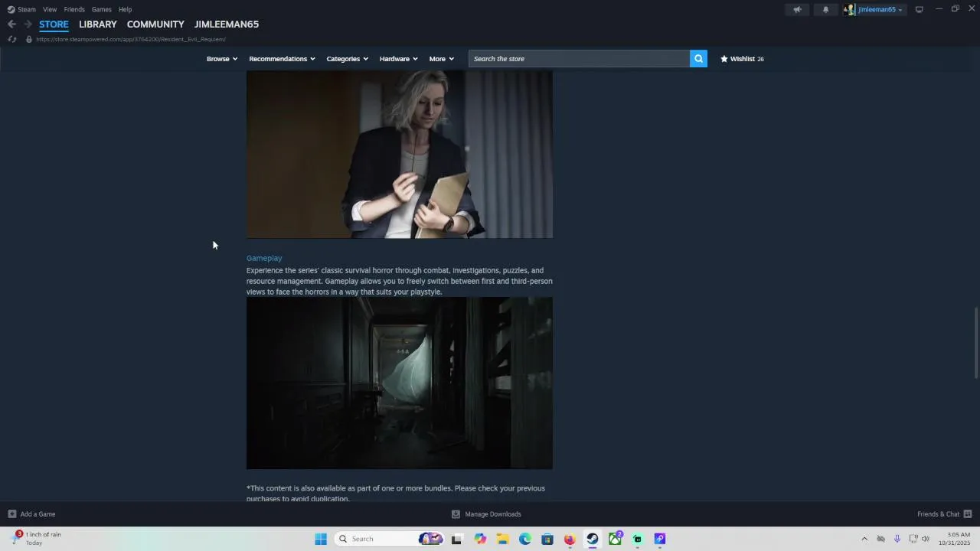Open the Wishlist link
This screenshot has height=551, width=980.
pyautogui.click(x=742, y=59)
